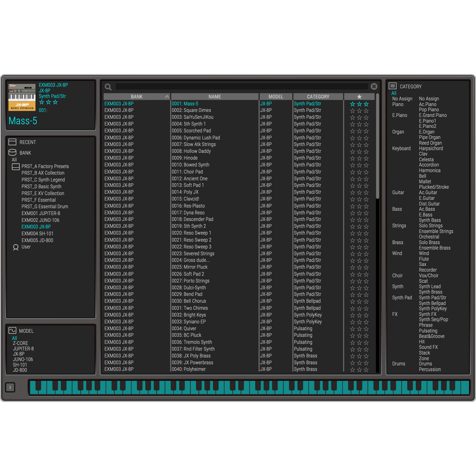
Task: Set star rating for 0010: Bowed Synth
Action: 359,165
